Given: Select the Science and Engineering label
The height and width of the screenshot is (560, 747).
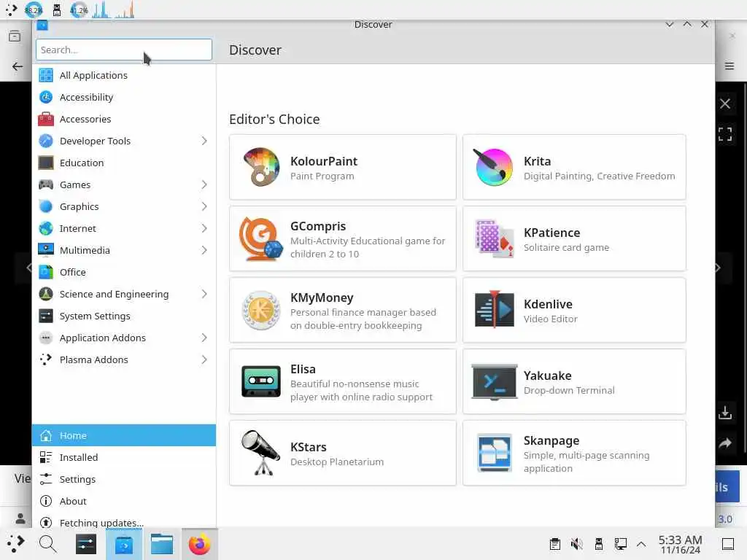Looking at the screenshot, I should [x=114, y=295].
